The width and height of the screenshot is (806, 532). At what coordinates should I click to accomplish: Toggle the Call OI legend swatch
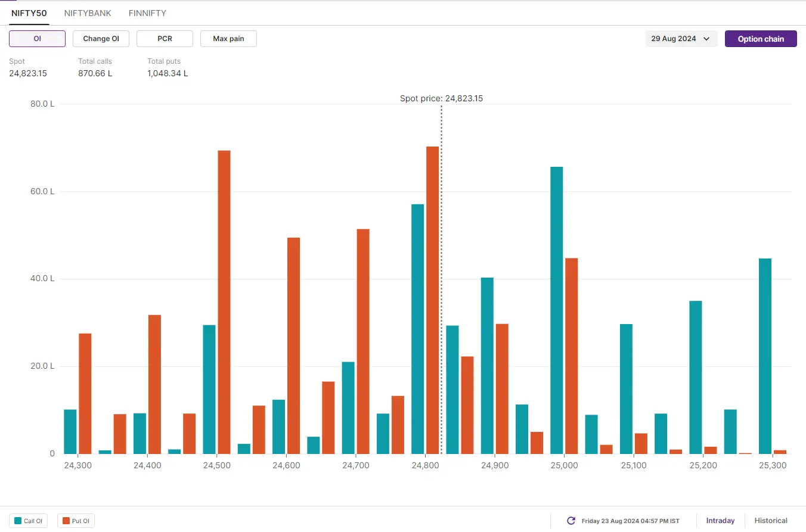(18, 521)
